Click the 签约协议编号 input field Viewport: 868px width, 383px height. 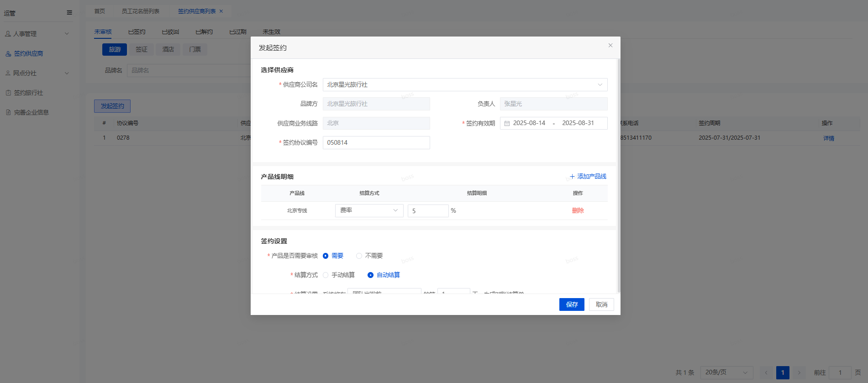376,143
